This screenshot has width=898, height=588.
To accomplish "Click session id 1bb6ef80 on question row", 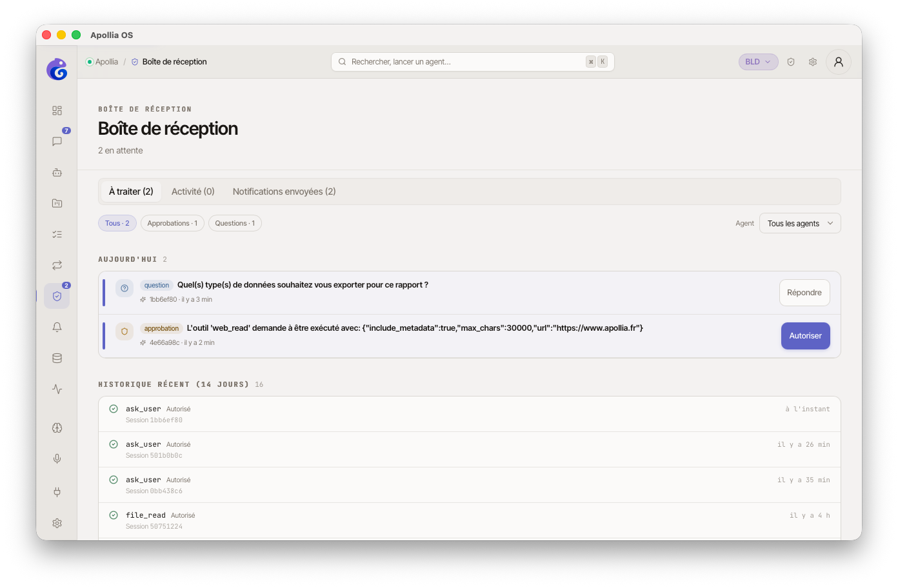I will (x=163, y=299).
